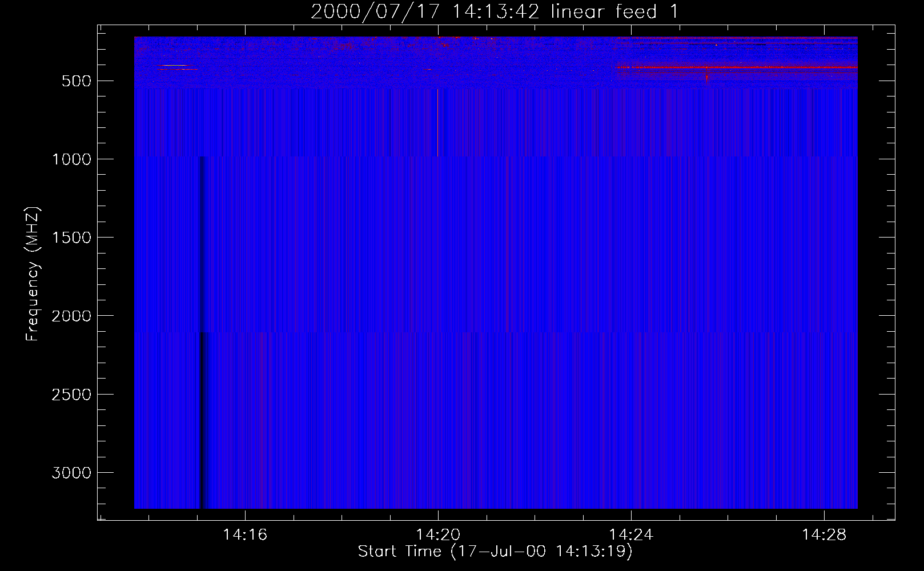The height and width of the screenshot is (571, 924).
Task: Click the 14:28 time tick label
Action: (x=824, y=535)
